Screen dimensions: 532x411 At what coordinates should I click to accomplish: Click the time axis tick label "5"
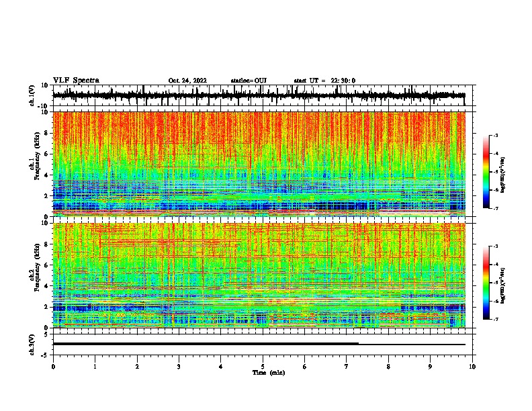263,367
